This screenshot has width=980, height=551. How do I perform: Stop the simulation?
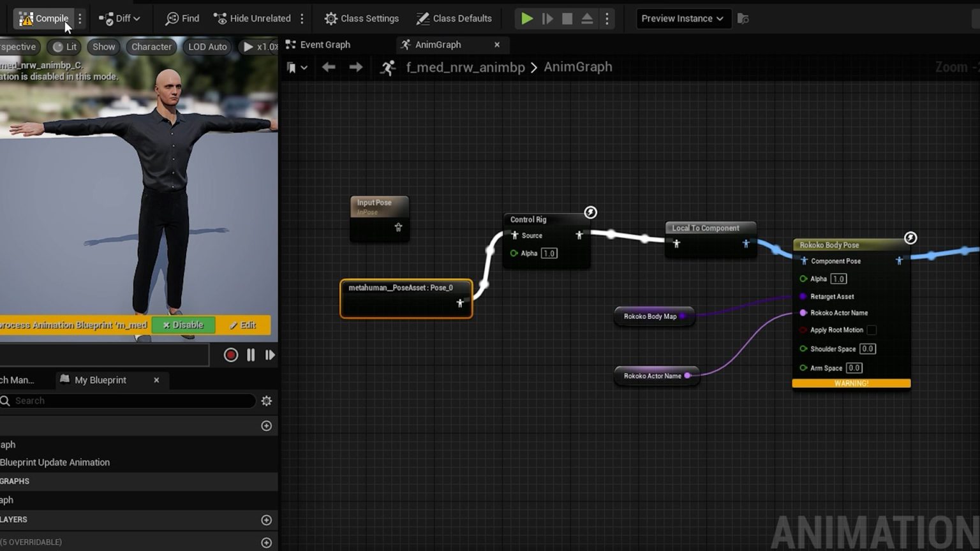click(567, 18)
